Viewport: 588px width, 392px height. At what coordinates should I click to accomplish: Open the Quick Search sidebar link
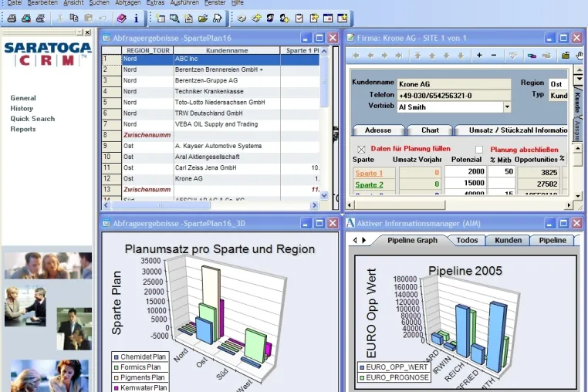32,119
